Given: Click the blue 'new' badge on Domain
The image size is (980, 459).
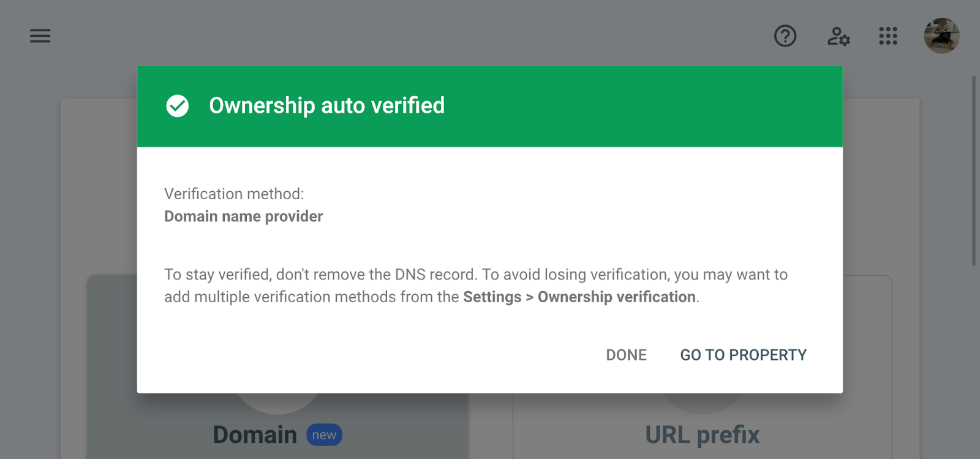Looking at the screenshot, I should [x=323, y=434].
